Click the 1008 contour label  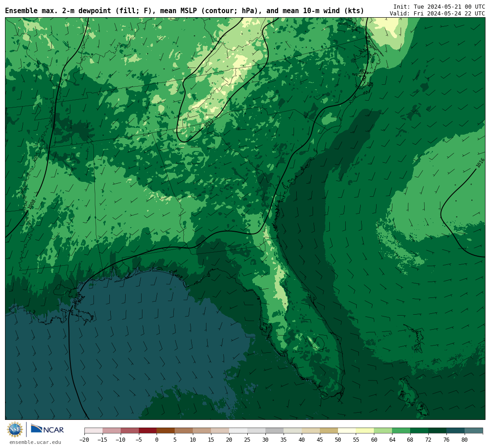coord(31,205)
